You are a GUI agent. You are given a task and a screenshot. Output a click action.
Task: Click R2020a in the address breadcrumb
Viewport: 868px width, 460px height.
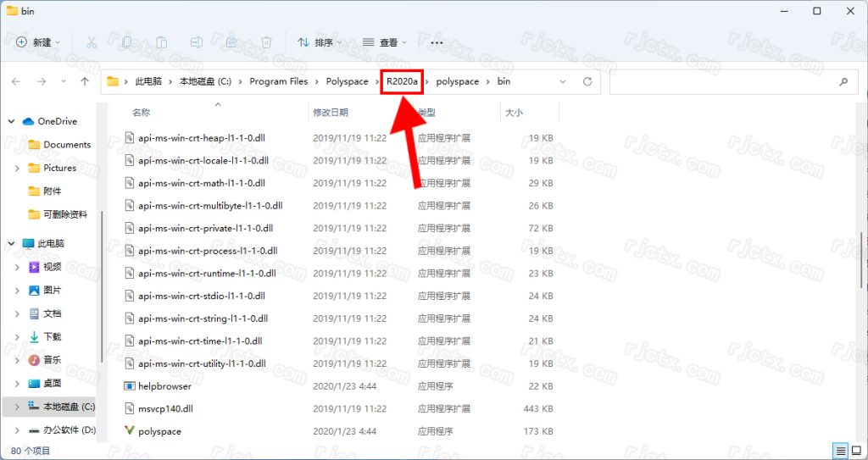click(x=402, y=81)
